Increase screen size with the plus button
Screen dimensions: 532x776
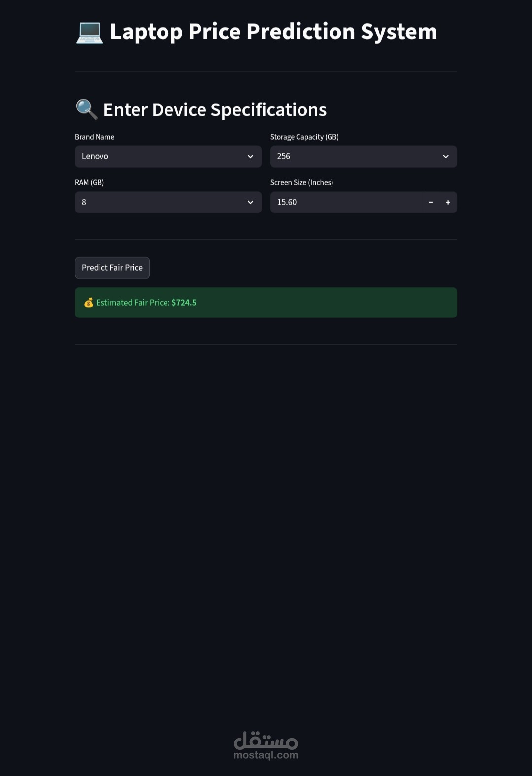448,202
